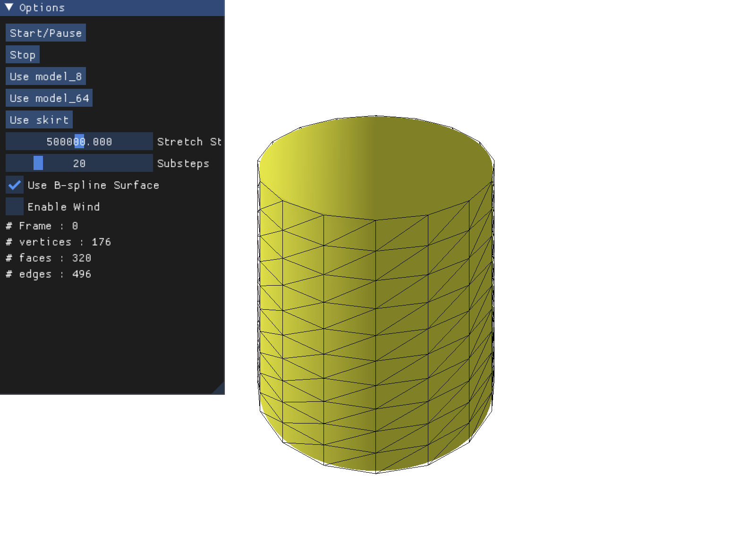Click the Options panel resize grip corner

click(x=219, y=389)
